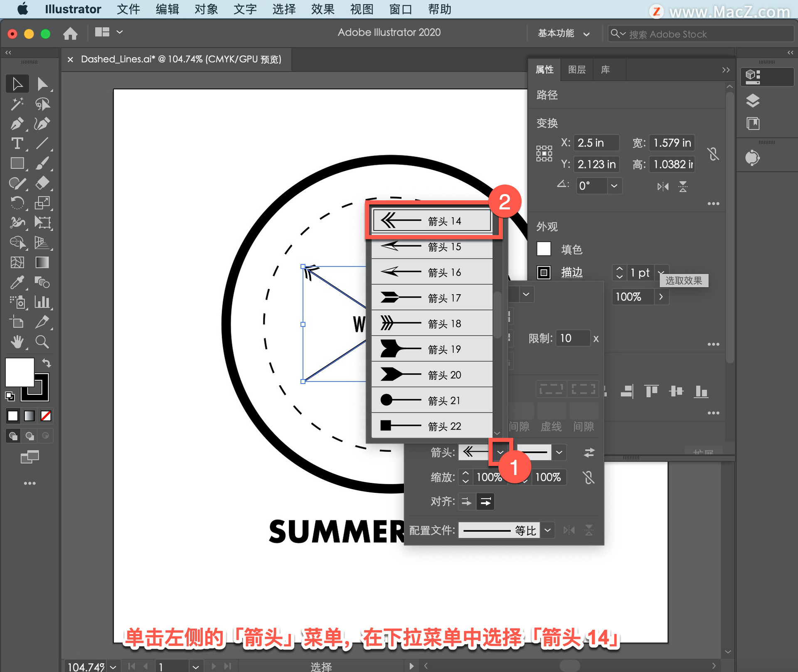Switch to the 图层 tab
Screen dimensions: 798x672
point(577,69)
